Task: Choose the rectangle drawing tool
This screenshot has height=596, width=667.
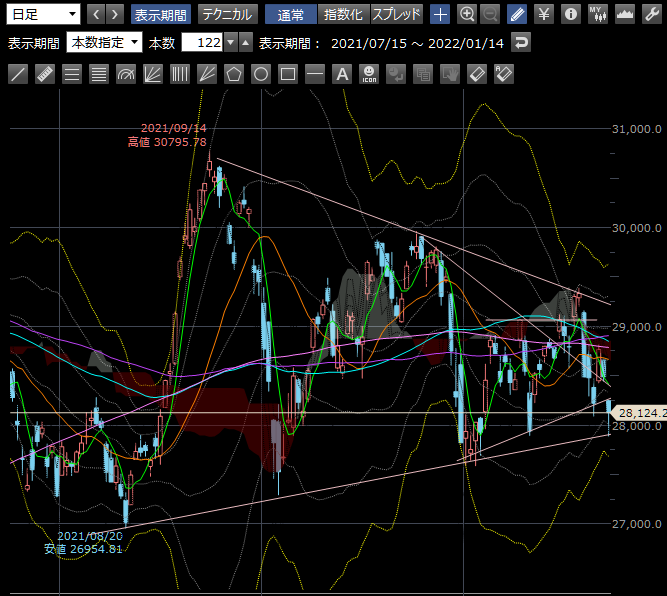Action: click(x=288, y=73)
